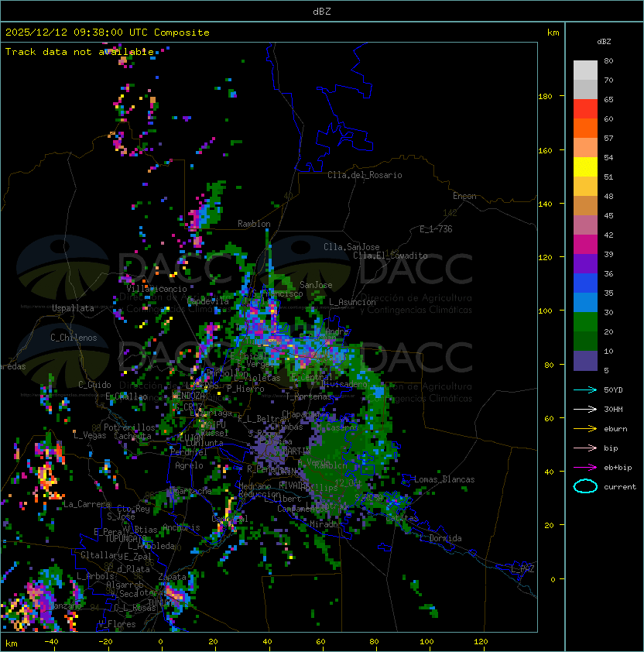Click the Agrelo place label

click(x=189, y=465)
